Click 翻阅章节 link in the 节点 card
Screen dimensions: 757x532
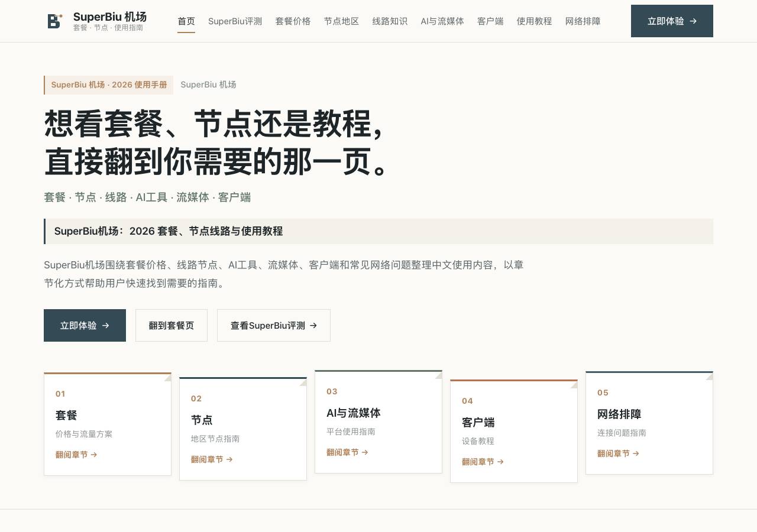[x=212, y=459]
